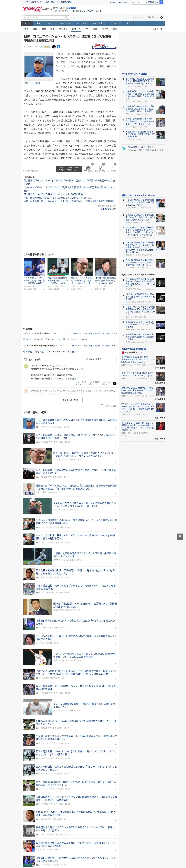Click the コメントを書く button
Image resolution: width=186 pixels, height=868 pixels.
tap(93, 359)
